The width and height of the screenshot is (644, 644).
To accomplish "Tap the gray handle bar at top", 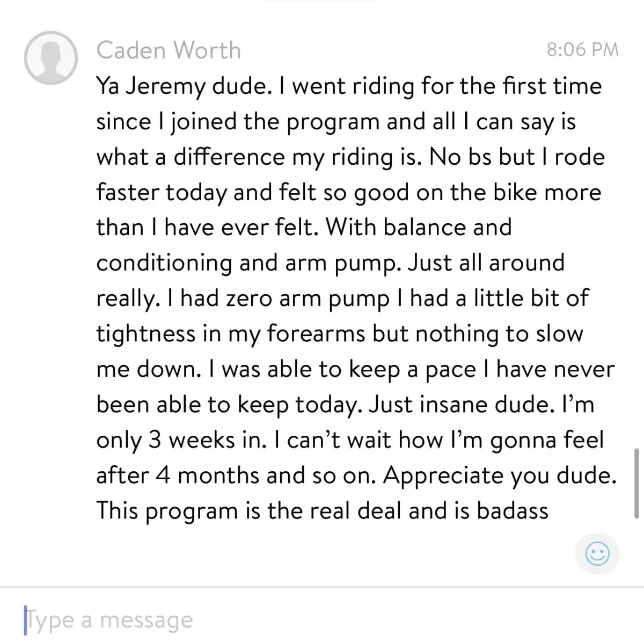I will (322, 1).
